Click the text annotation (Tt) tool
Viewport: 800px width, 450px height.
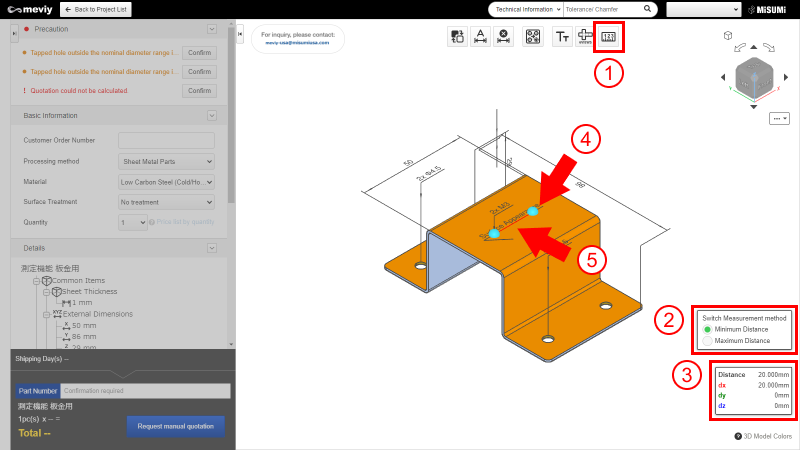click(x=562, y=37)
